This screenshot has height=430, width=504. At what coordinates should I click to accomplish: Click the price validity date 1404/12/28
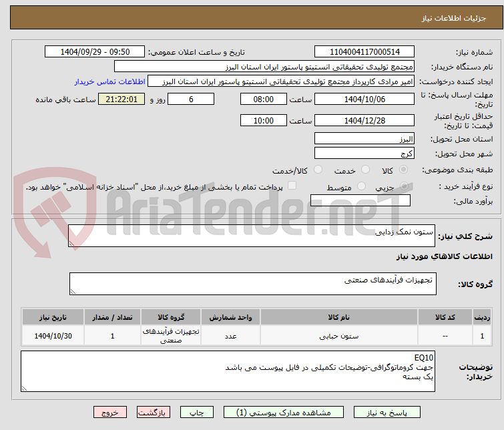tap(364, 120)
